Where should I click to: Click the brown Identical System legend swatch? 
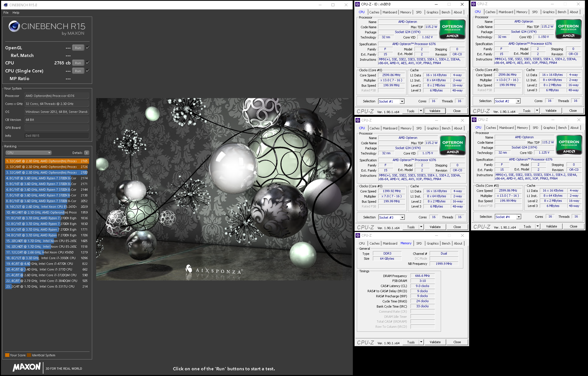click(29, 355)
